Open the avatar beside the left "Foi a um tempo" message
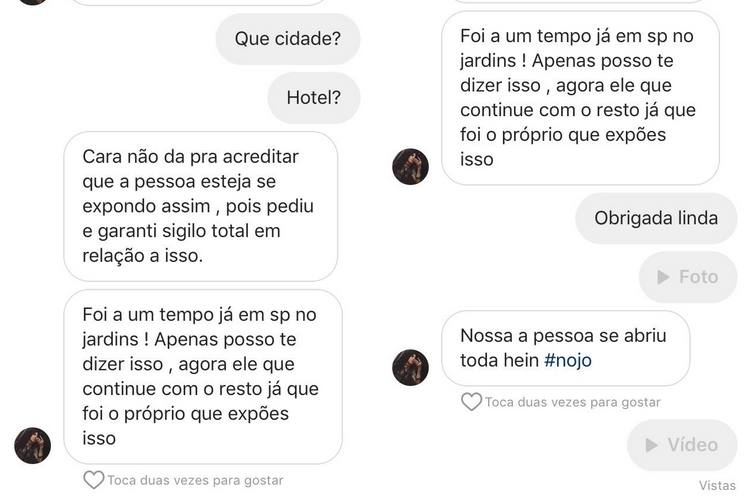The width and height of the screenshot is (750, 500). click(x=32, y=445)
